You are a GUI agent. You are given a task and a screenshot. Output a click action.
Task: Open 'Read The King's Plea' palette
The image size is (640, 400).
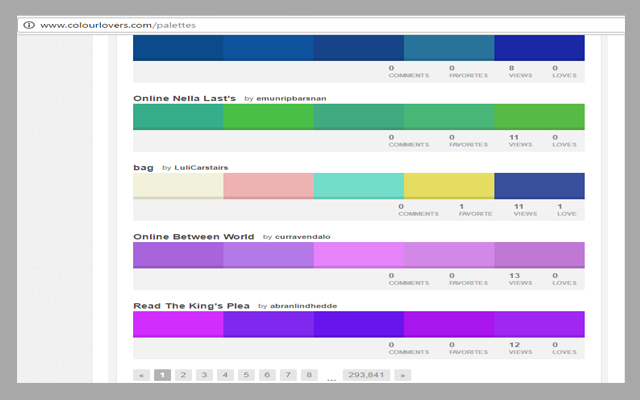(x=191, y=305)
